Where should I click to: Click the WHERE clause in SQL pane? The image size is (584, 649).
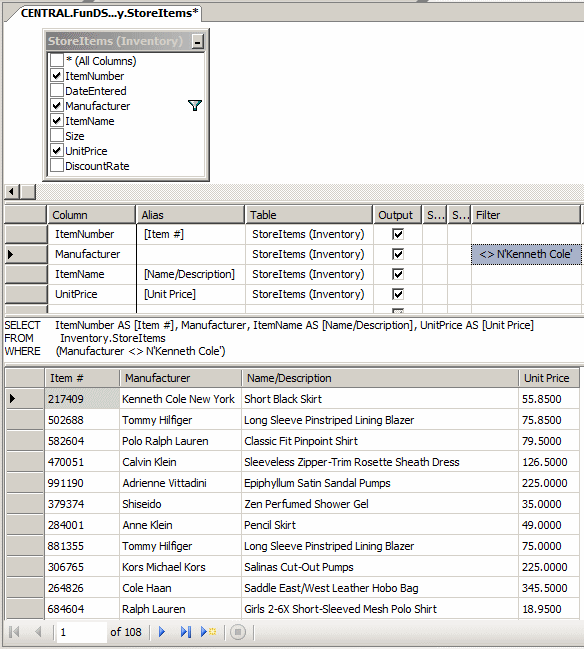(x=115, y=351)
